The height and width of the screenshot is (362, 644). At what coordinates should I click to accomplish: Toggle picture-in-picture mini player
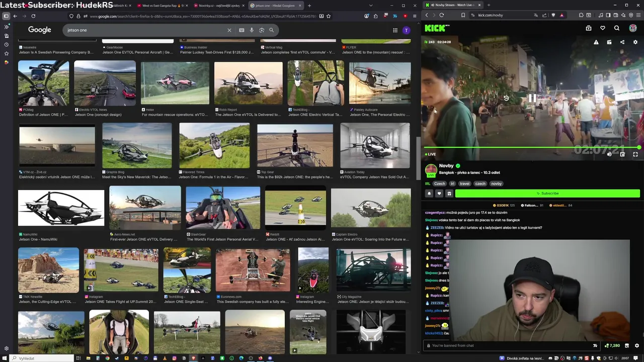[x=622, y=154]
